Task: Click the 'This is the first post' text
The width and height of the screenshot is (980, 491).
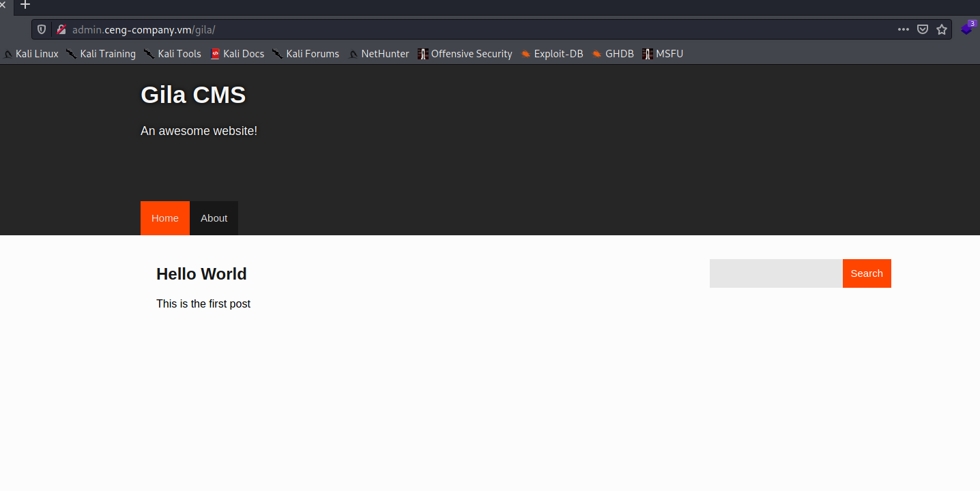Action: (203, 304)
